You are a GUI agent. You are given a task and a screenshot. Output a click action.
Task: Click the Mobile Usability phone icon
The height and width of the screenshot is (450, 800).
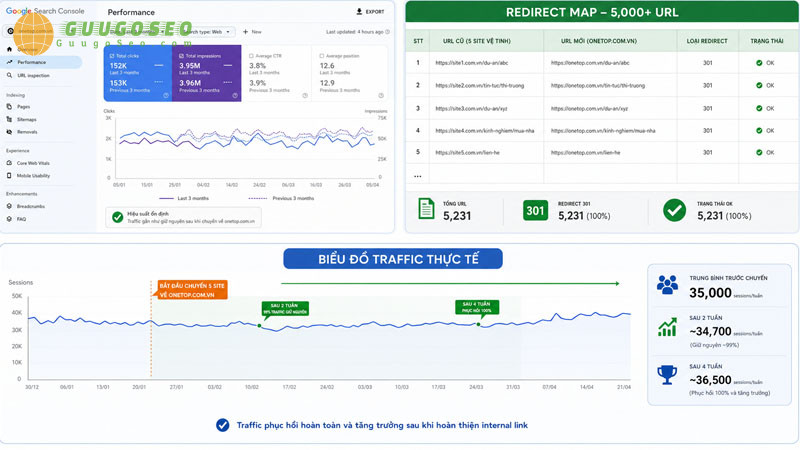click(x=9, y=176)
